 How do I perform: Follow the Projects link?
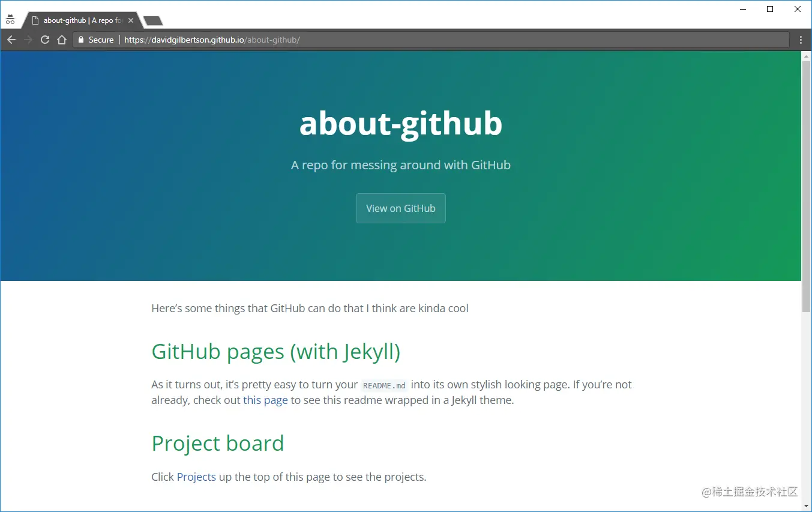(196, 477)
